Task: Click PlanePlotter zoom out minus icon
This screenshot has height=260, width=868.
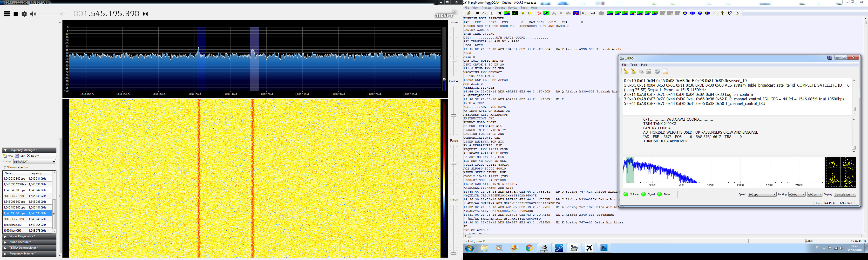Action: tap(530, 13)
